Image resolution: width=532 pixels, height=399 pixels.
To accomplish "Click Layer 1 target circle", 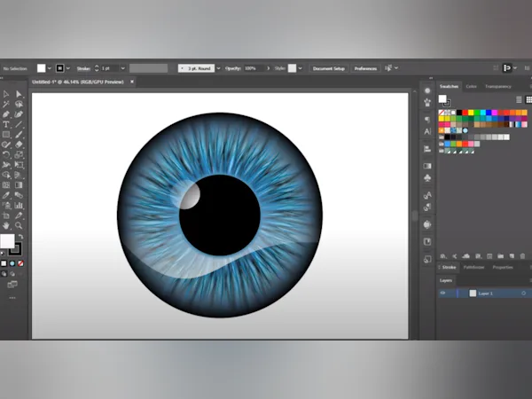I will coord(523,293).
